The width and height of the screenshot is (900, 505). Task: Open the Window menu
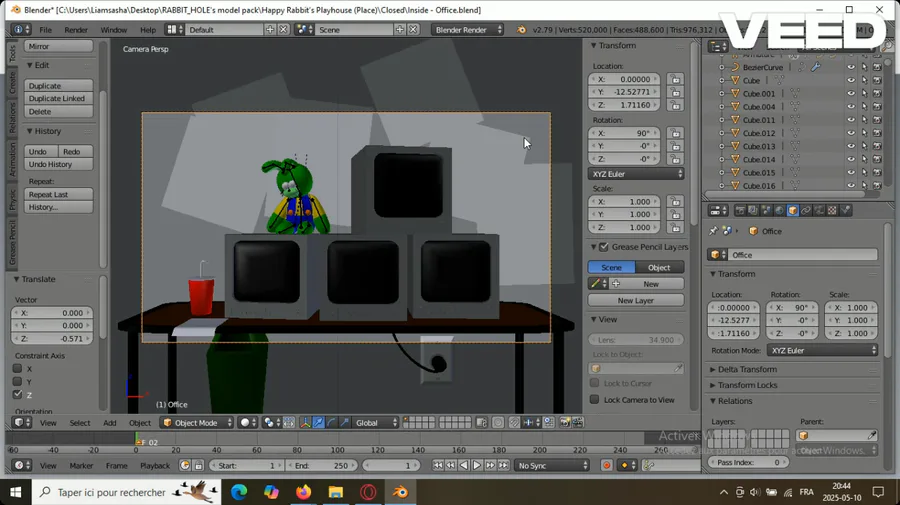tap(114, 30)
